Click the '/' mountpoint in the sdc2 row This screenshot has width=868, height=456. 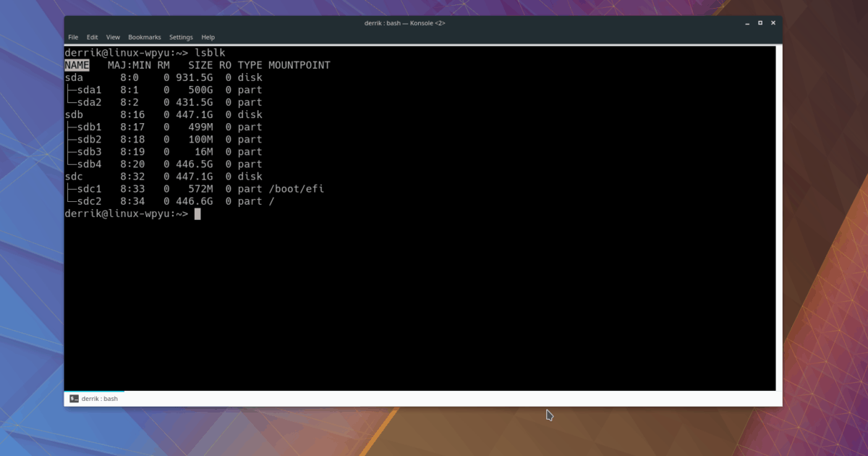[271, 201]
